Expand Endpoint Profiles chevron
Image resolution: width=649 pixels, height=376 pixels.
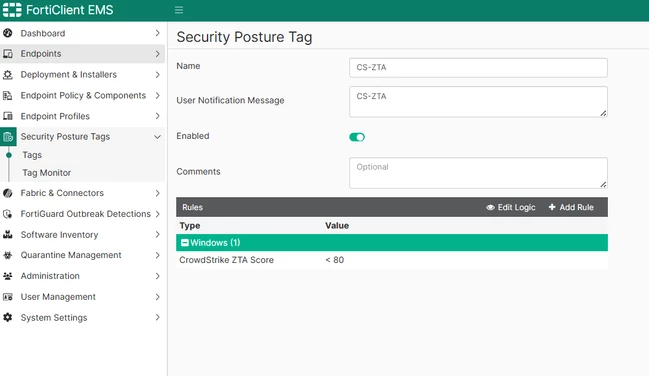coord(157,116)
